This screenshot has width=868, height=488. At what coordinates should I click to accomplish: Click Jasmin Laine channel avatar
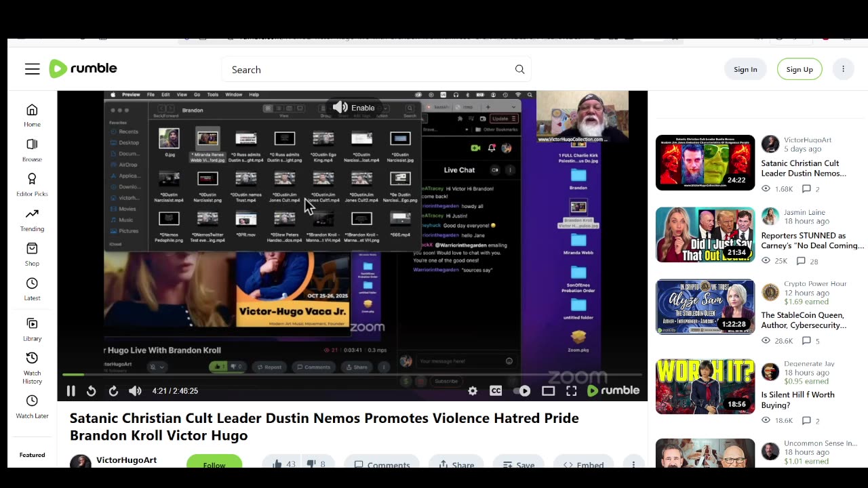[x=770, y=216]
